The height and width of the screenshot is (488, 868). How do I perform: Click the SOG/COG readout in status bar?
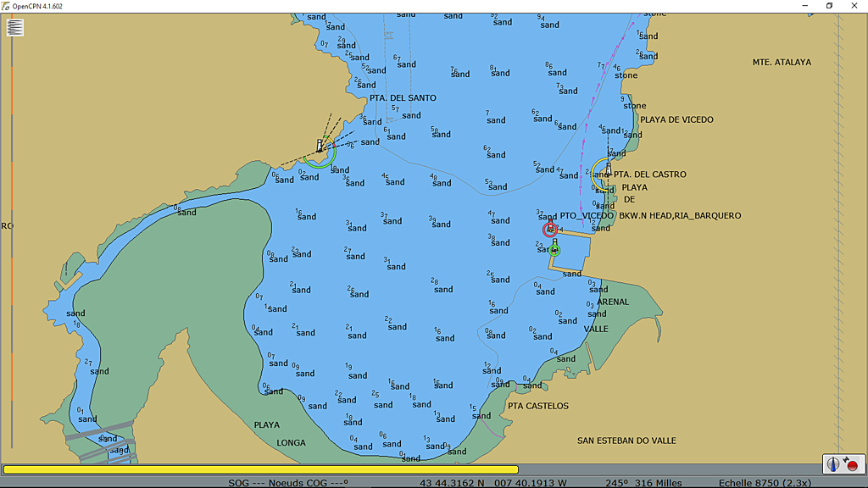288,483
